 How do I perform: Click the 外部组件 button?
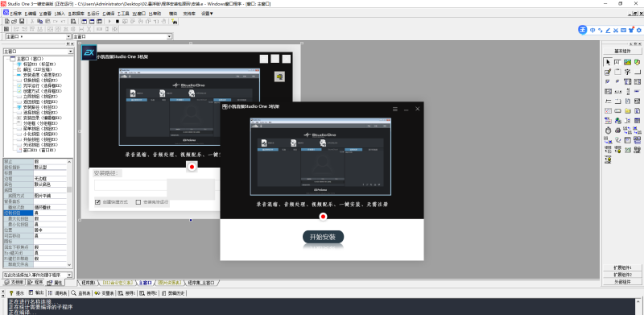[622, 282]
